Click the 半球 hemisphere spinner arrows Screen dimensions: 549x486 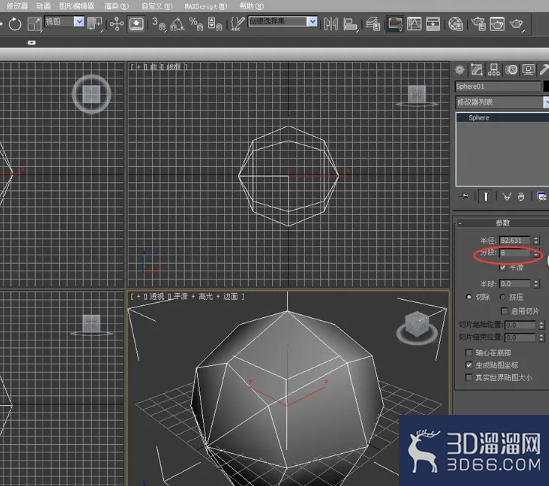coord(536,284)
